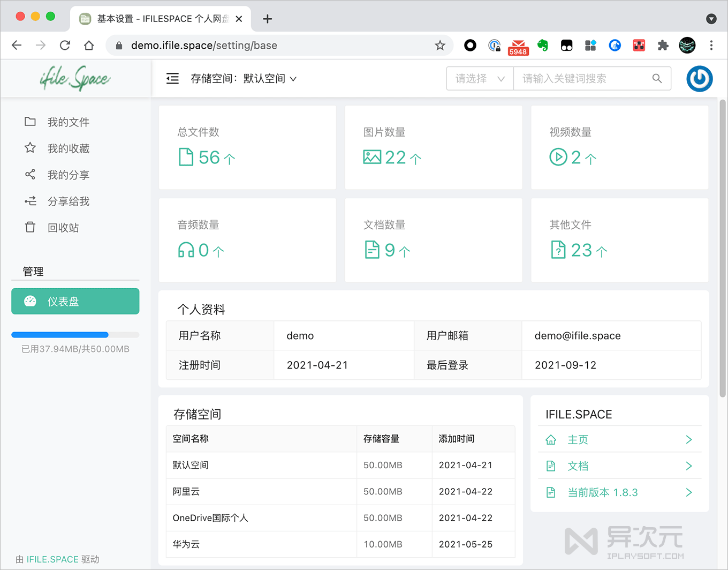Open 我的文件 via the folder icon
This screenshot has width=728, height=570.
coord(30,122)
